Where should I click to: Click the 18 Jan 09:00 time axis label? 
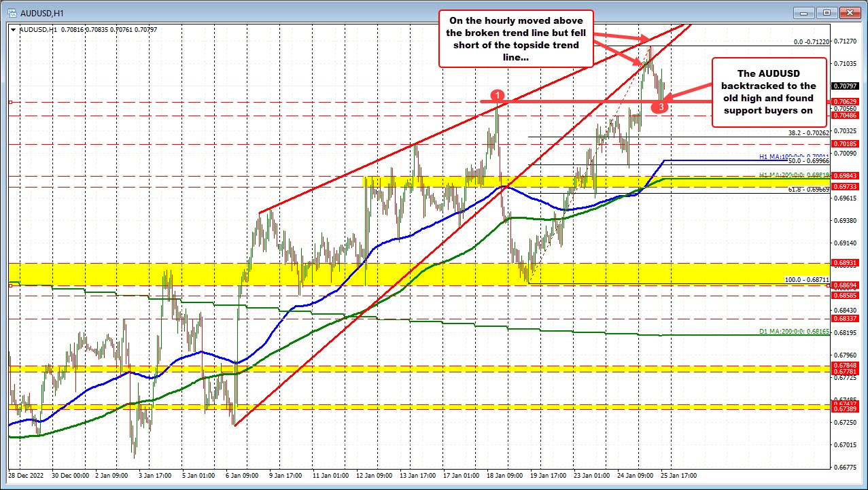pos(504,475)
